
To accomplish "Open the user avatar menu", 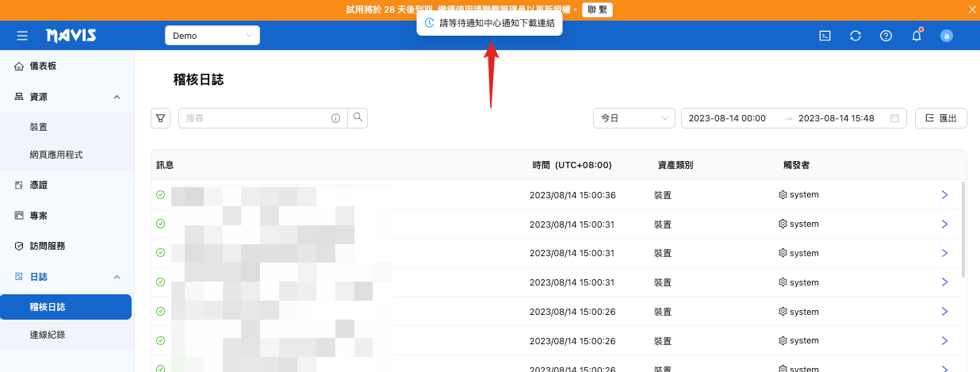I will pyautogui.click(x=946, y=36).
